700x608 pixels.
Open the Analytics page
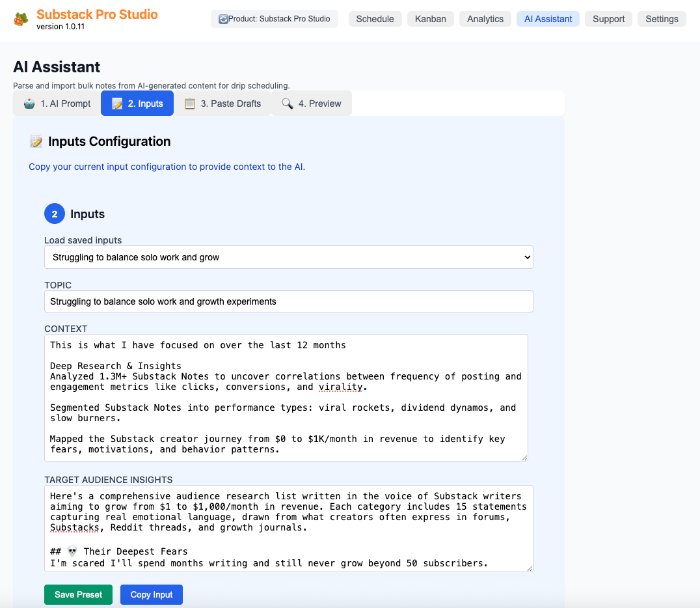485,19
